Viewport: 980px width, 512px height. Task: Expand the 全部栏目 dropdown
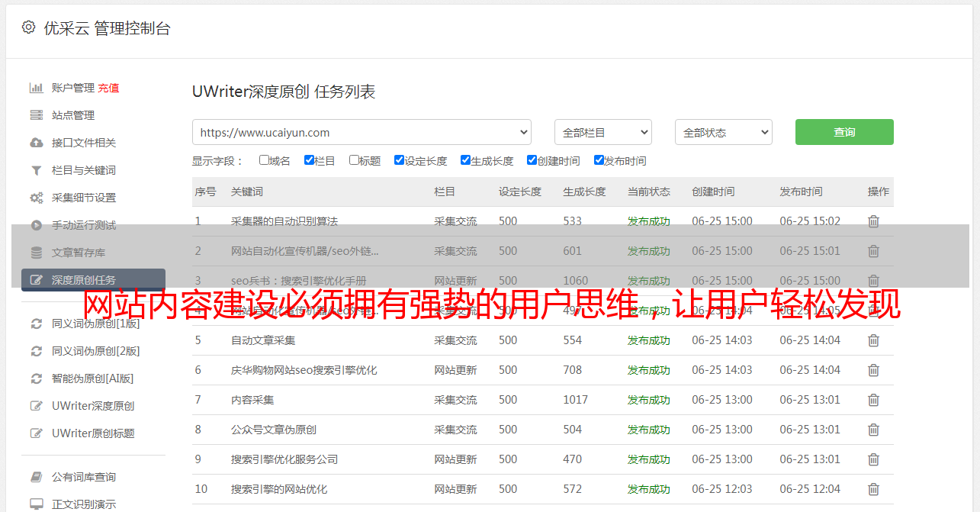coord(602,132)
